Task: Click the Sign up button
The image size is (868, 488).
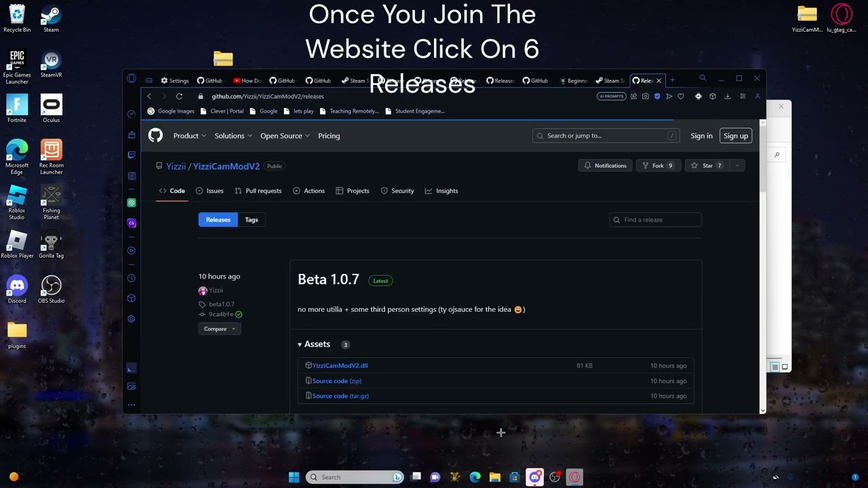Action: pos(736,136)
